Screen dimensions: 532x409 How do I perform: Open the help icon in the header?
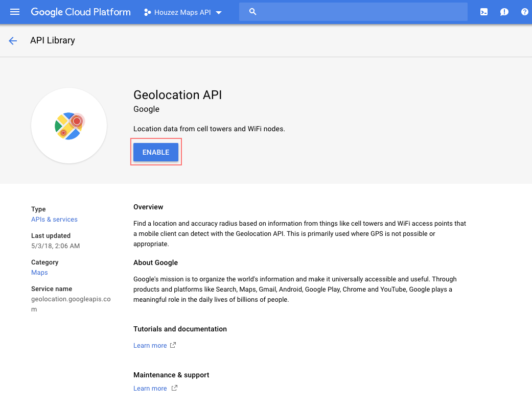tap(524, 12)
